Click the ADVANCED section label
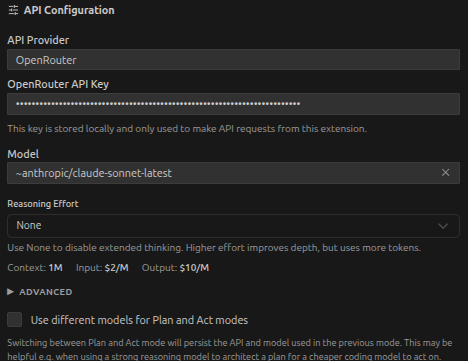This screenshot has height=361, width=468. (46, 292)
